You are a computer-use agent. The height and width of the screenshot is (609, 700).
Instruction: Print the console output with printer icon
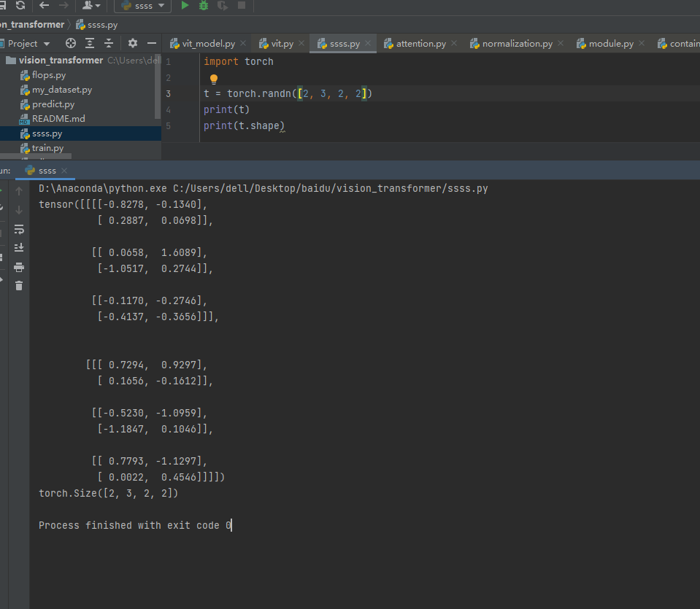(19, 267)
